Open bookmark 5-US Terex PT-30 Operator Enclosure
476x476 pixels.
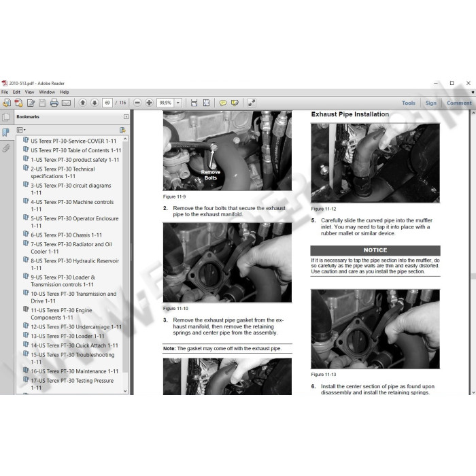75,222
